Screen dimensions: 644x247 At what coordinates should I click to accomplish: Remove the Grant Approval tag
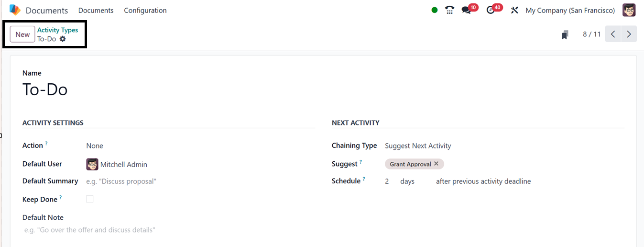[436, 164]
